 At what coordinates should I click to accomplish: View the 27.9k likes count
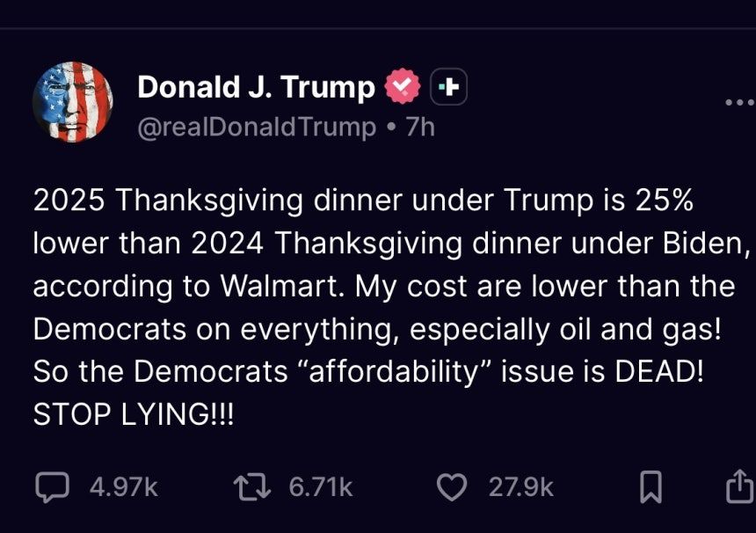(x=521, y=486)
